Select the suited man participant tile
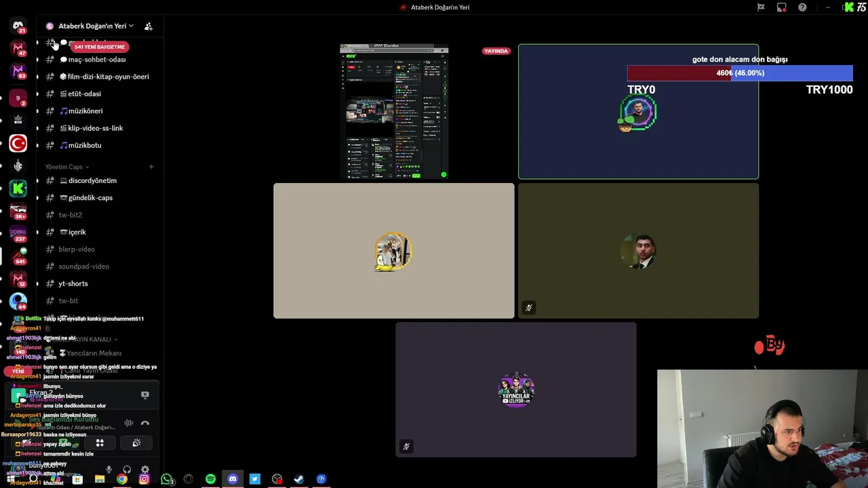 click(638, 251)
